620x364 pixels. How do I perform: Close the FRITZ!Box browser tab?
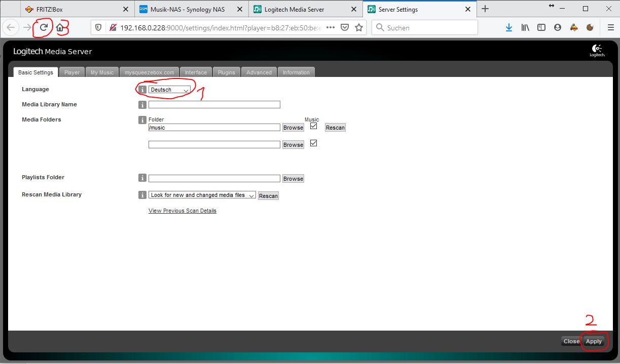pos(126,9)
